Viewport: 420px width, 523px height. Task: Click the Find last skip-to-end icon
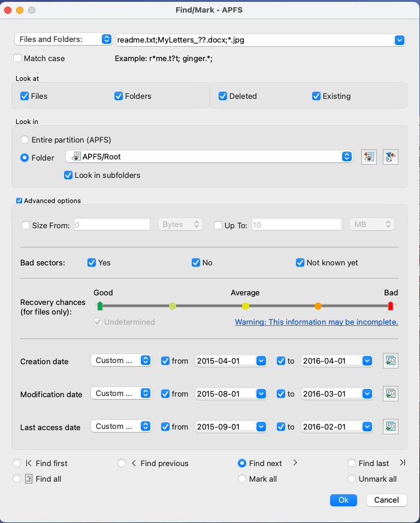[x=403, y=462]
